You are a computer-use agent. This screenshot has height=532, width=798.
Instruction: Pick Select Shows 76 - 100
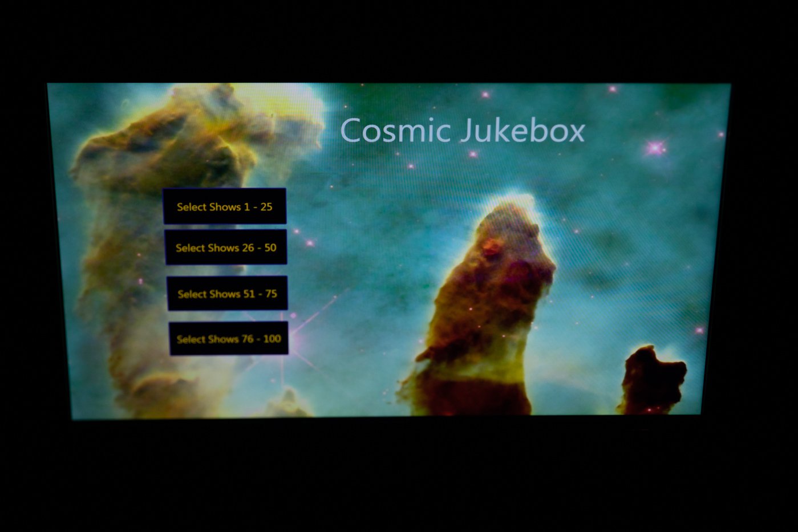click(x=229, y=339)
